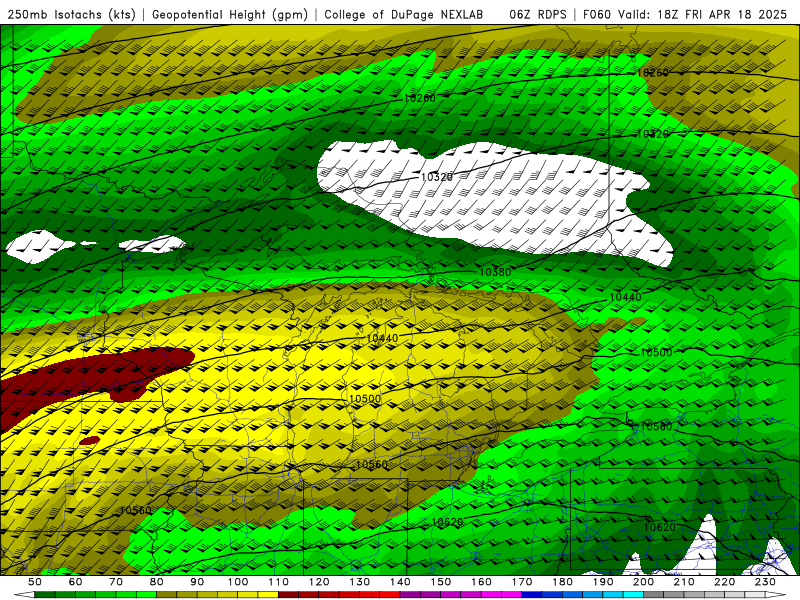Click the color bar value 190
Screen dimensions: 800x600
603,582
